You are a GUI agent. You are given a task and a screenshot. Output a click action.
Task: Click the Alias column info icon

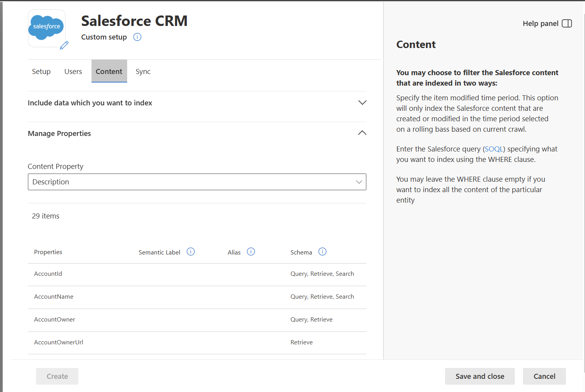point(251,252)
